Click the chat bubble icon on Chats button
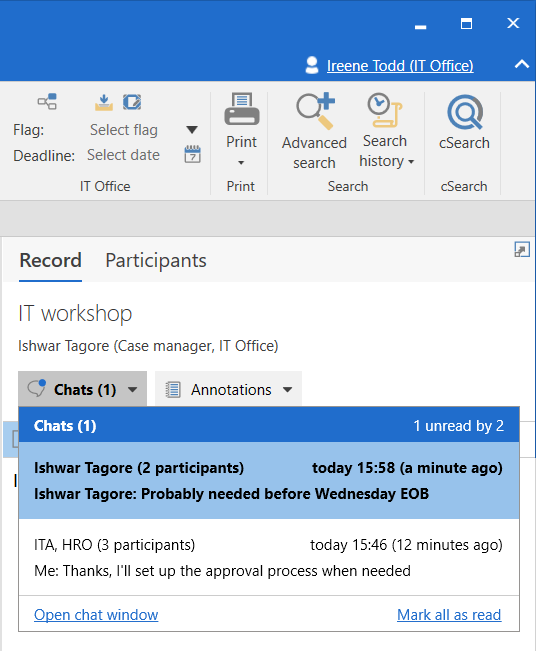 coord(37,389)
